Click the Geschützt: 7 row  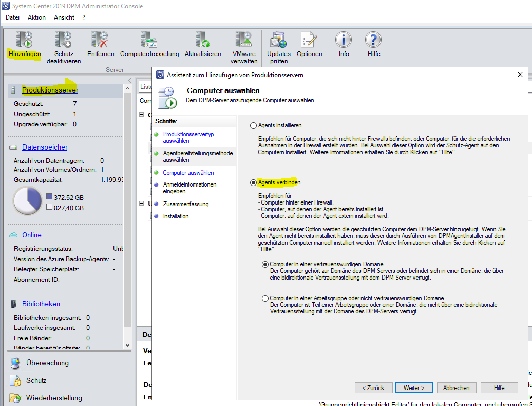pos(46,103)
